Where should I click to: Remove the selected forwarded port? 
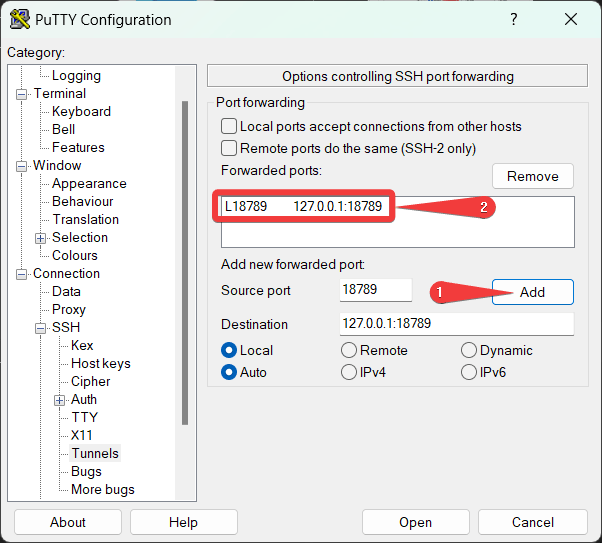pyautogui.click(x=532, y=176)
